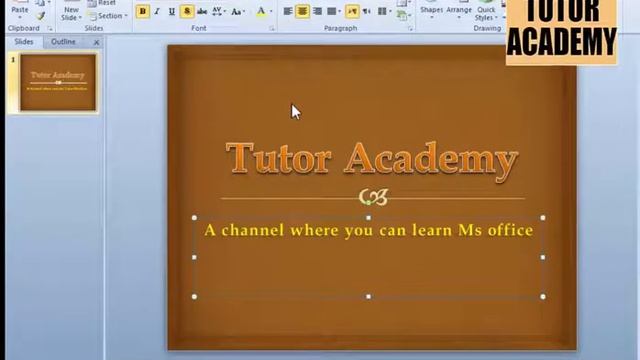
Task: Toggle Bold formatting
Action: click(x=142, y=11)
